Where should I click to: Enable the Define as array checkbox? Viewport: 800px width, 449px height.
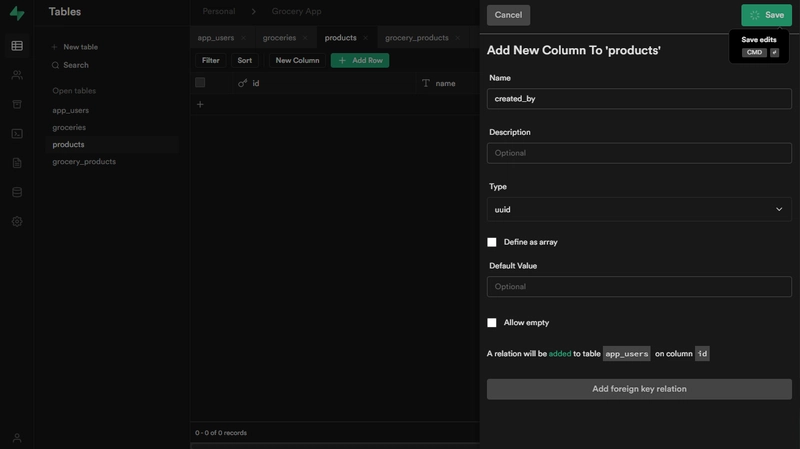click(x=492, y=242)
